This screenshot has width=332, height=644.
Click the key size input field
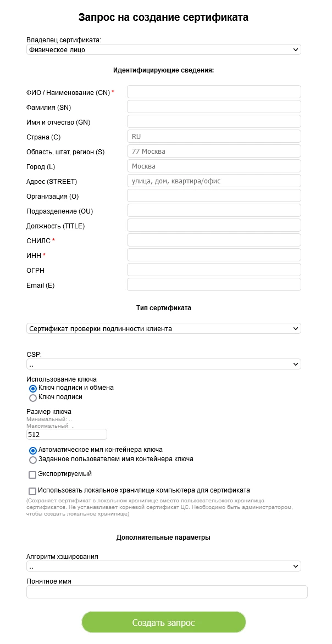(66, 434)
